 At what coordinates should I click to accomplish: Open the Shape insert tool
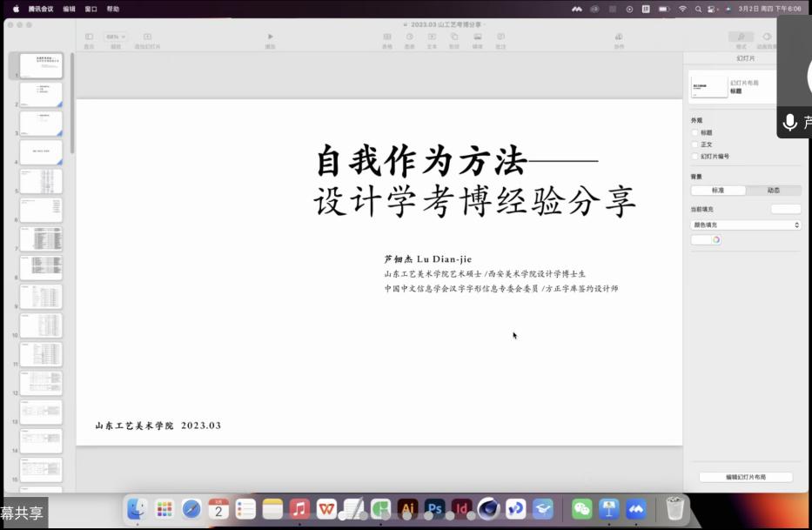point(454,37)
